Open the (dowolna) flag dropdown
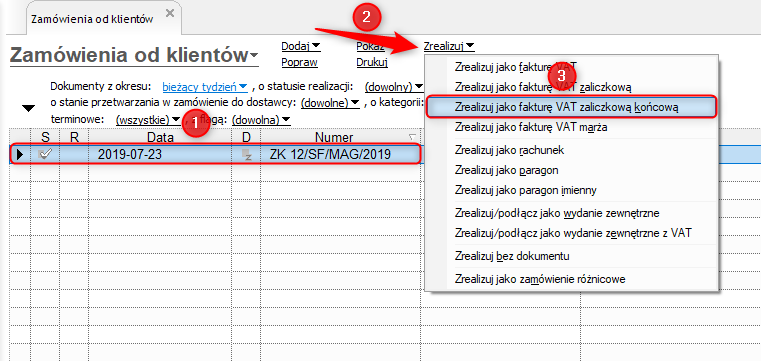 [261, 119]
